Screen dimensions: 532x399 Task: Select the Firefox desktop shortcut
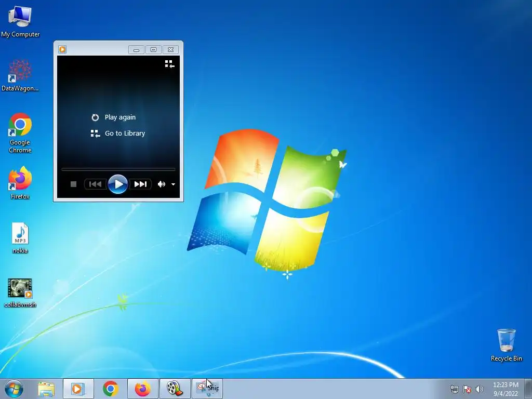[x=20, y=183]
